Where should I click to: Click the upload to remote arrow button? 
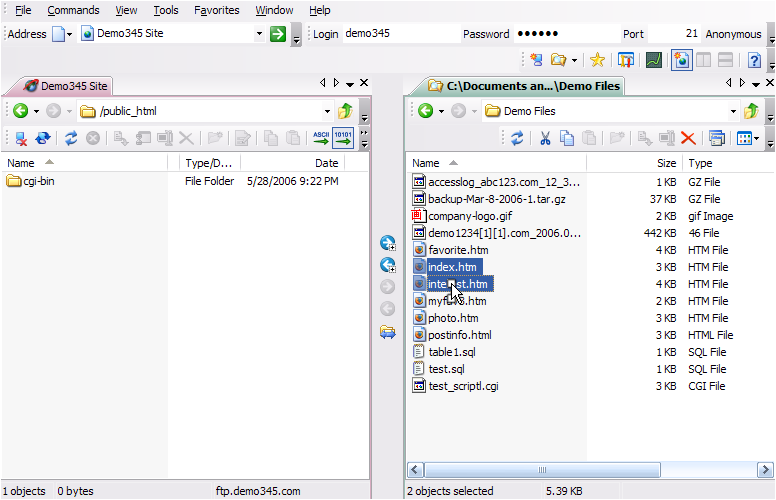388,265
